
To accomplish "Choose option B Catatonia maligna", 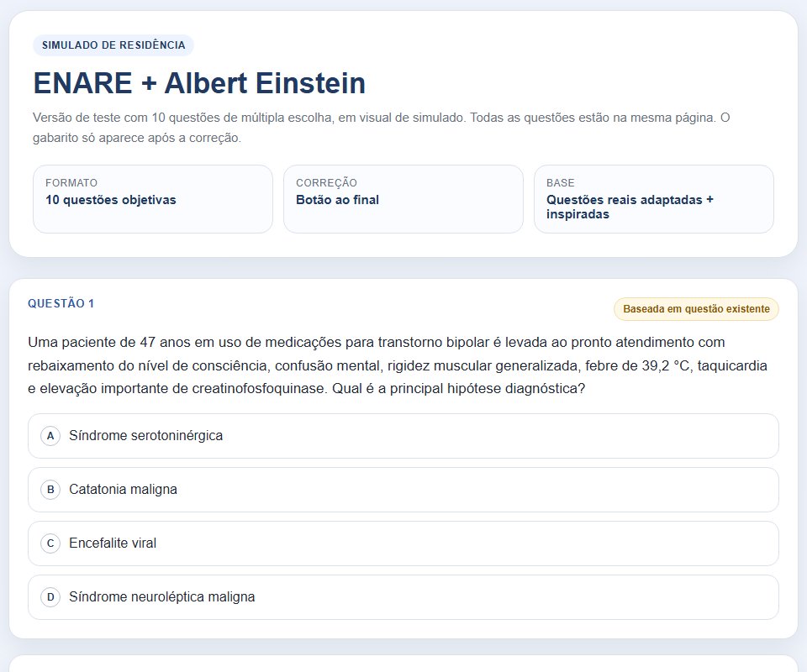I will tap(403, 490).
